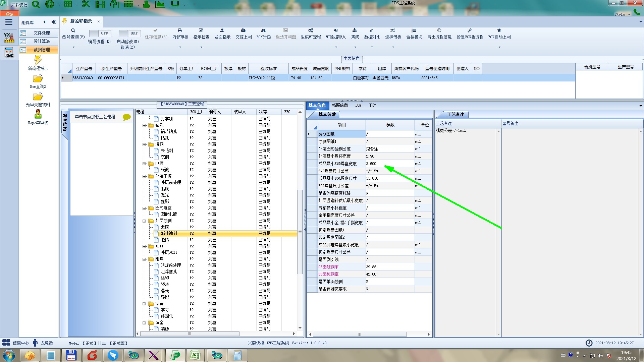Collapse the 外层蚀刻 tree folder
This screenshot has height=362, width=644.
click(145, 221)
